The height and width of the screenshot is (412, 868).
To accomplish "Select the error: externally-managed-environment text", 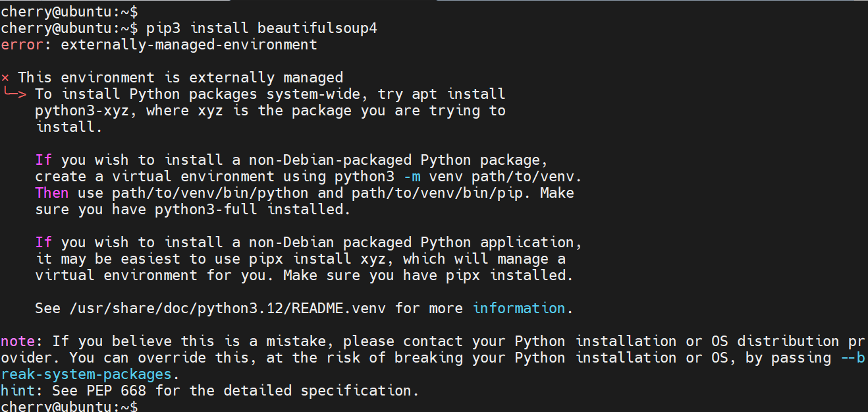I will (x=158, y=44).
